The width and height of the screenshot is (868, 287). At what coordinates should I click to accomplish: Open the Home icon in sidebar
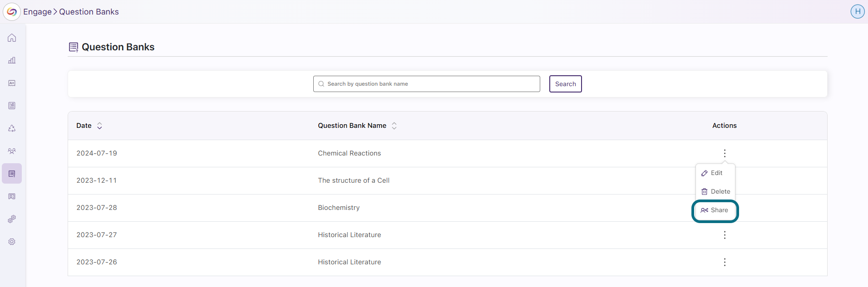12,38
